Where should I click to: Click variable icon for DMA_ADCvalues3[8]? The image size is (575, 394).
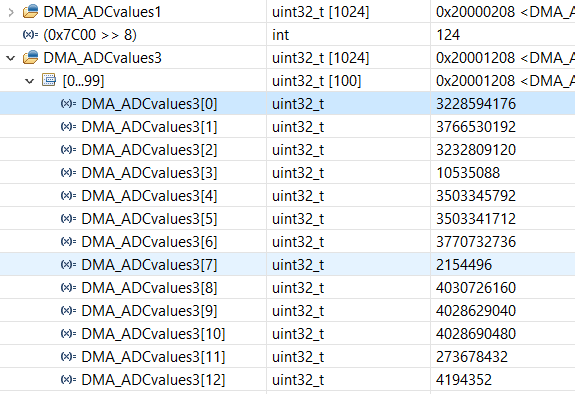coord(68,287)
